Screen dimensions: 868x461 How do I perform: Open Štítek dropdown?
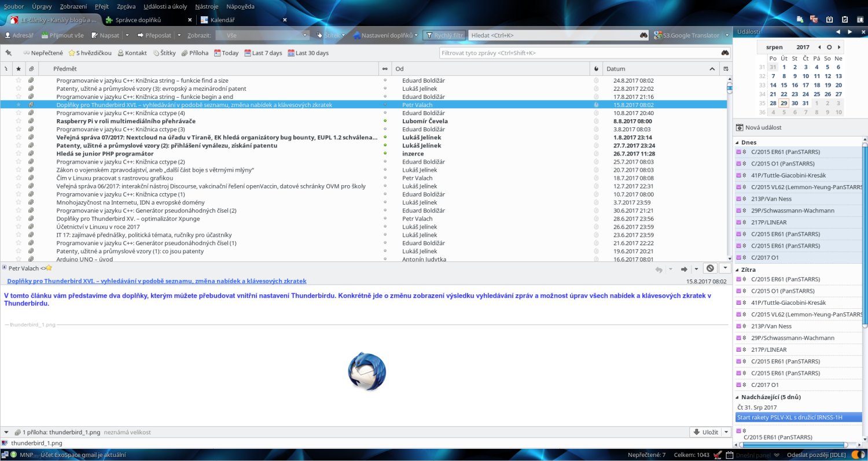(330, 35)
